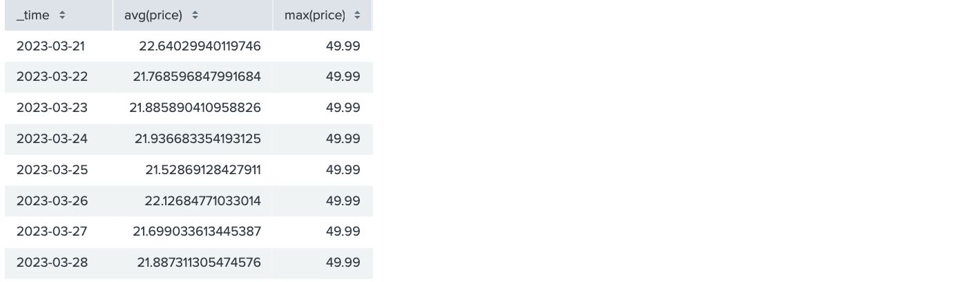This screenshot has height=282, width=980.
Task: Click the 2023-03-22 time cell
Action: (x=52, y=77)
